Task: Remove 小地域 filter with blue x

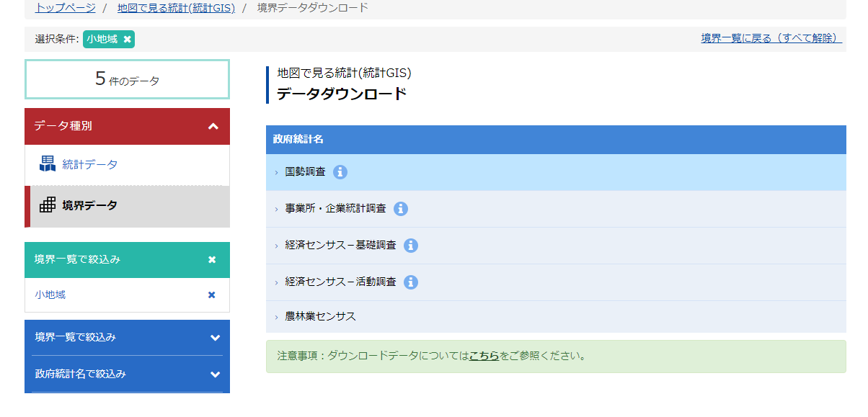Action: (211, 295)
